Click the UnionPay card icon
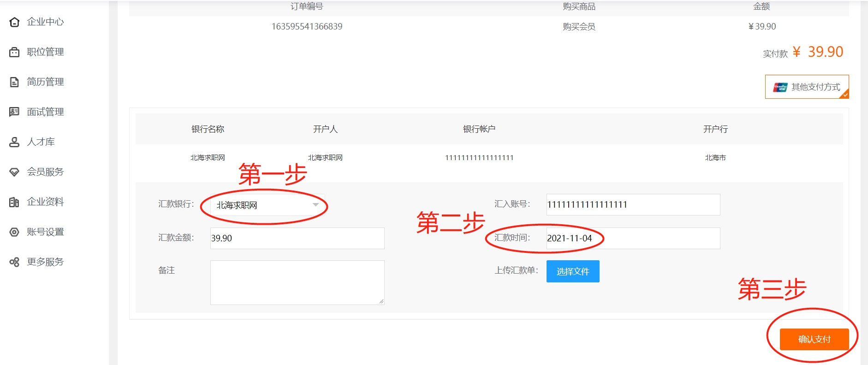Image resolution: width=868 pixels, height=365 pixels. point(780,87)
